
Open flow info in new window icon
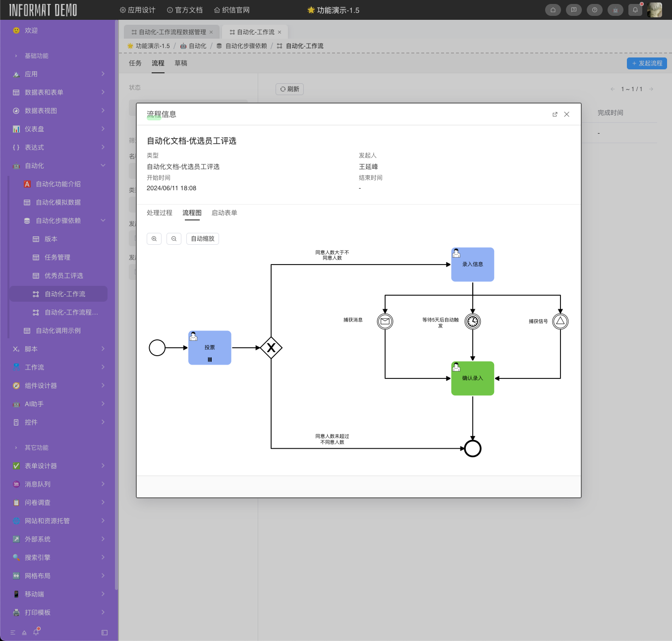[555, 114]
